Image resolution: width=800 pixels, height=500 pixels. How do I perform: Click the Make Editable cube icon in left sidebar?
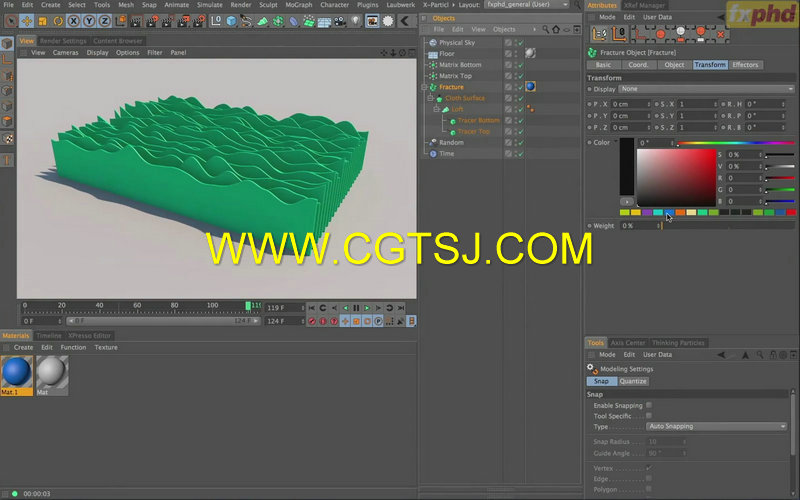pos(7,43)
